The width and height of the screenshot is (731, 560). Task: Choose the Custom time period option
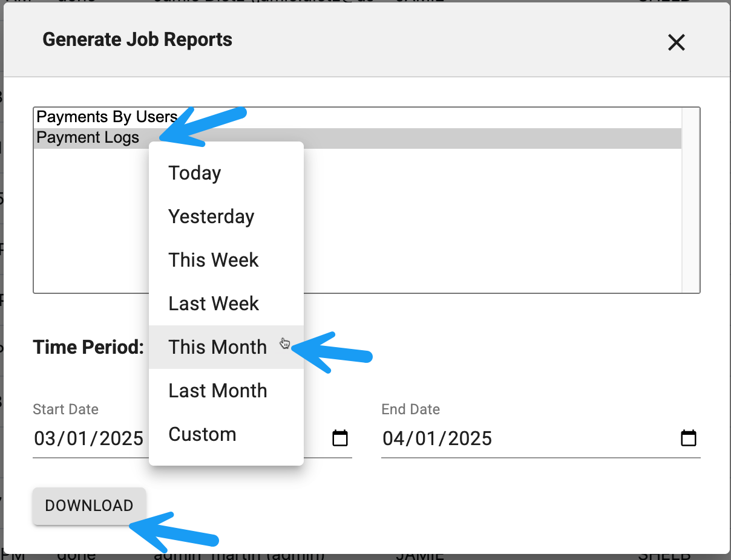202,434
